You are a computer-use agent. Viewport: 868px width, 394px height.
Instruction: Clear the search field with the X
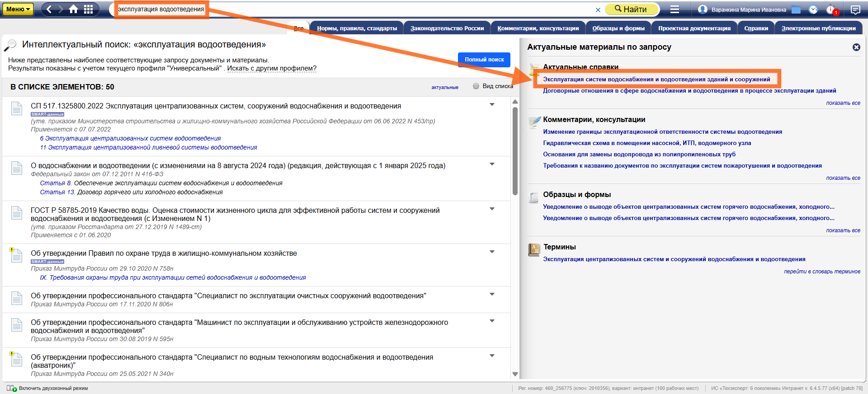(598, 9)
